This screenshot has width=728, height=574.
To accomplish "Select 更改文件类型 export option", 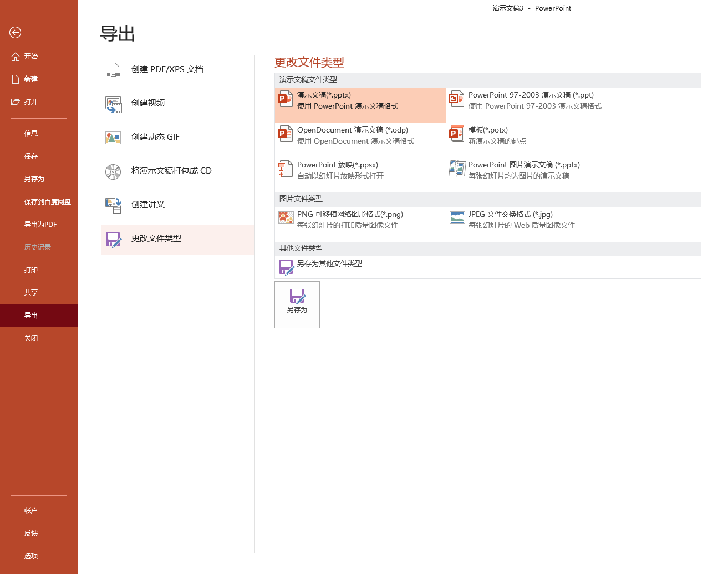I will click(x=177, y=240).
